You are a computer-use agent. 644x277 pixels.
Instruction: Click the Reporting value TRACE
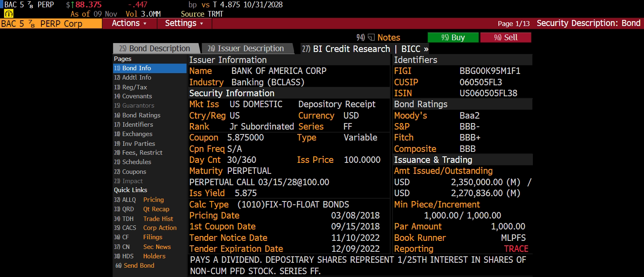(x=516, y=249)
